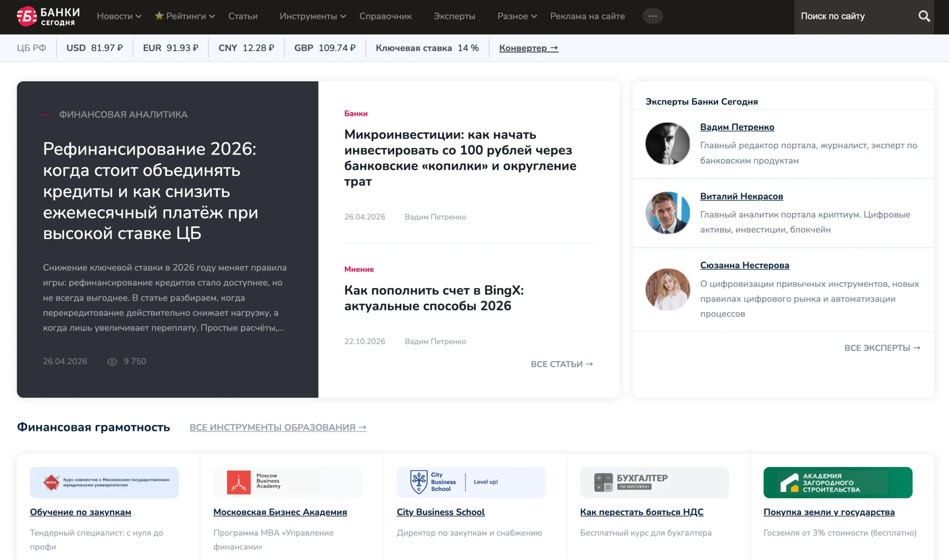Image resolution: width=949 pixels, height=560 pixels.
Task: Open the BingX account funding article
Action: coord(434,298)
